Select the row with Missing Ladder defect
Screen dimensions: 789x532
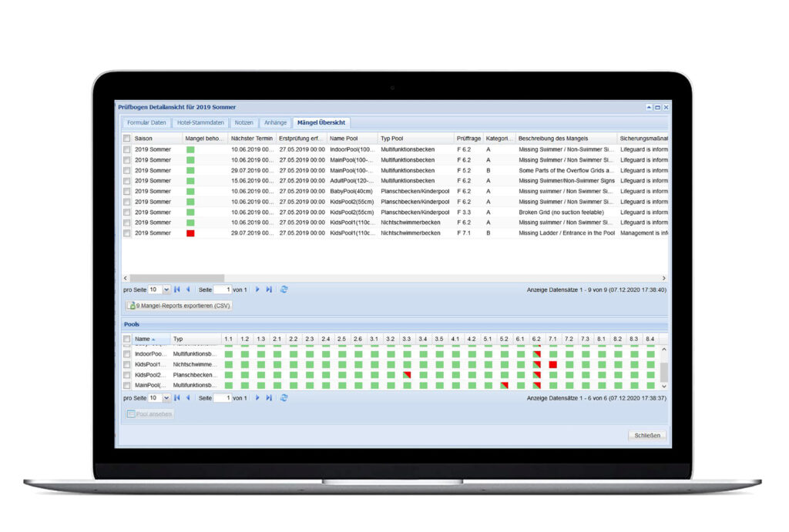point(127,233)
